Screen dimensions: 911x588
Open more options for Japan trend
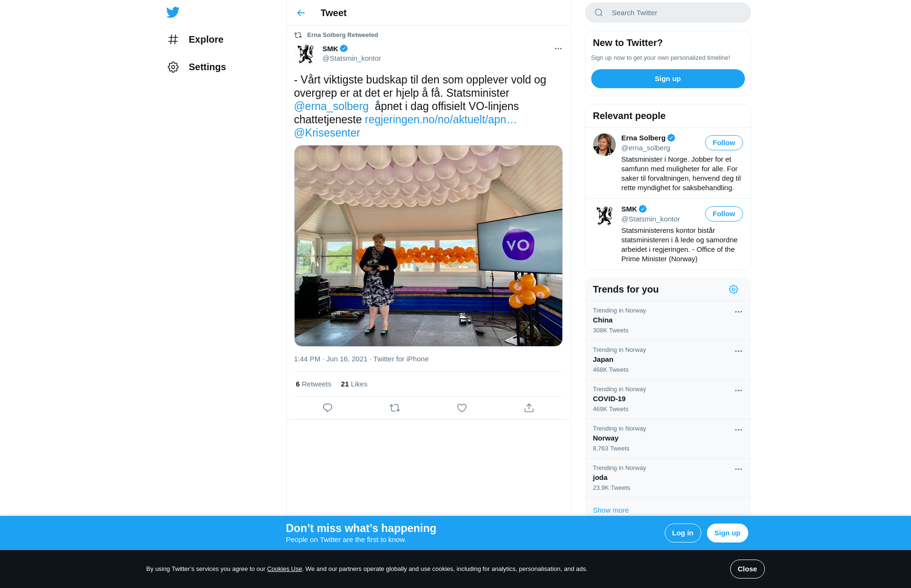point(738,351)
